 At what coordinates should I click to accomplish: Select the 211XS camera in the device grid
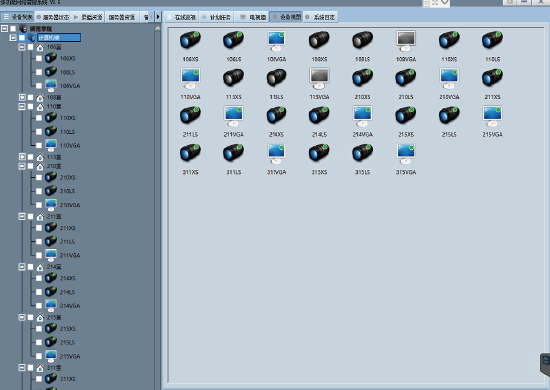pyautogui.click(x=492, y=78)
